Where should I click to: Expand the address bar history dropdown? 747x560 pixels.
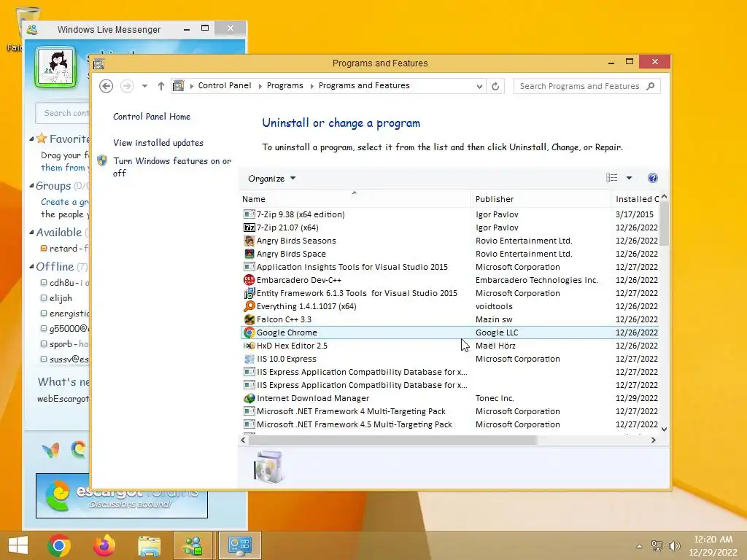(x=479, y=86)
